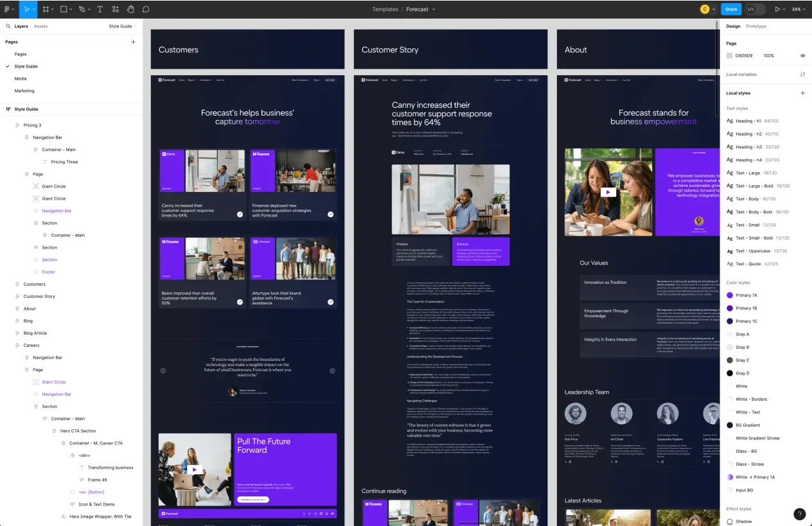812x526 pixels.
Task: Switch to the Assets tab
Action: click(x=40, y=26)
